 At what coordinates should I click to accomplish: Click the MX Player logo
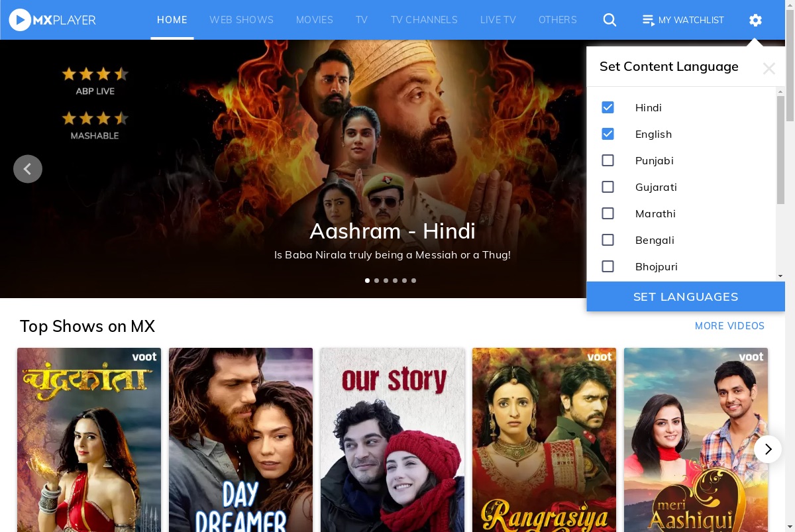pos(52,20)
